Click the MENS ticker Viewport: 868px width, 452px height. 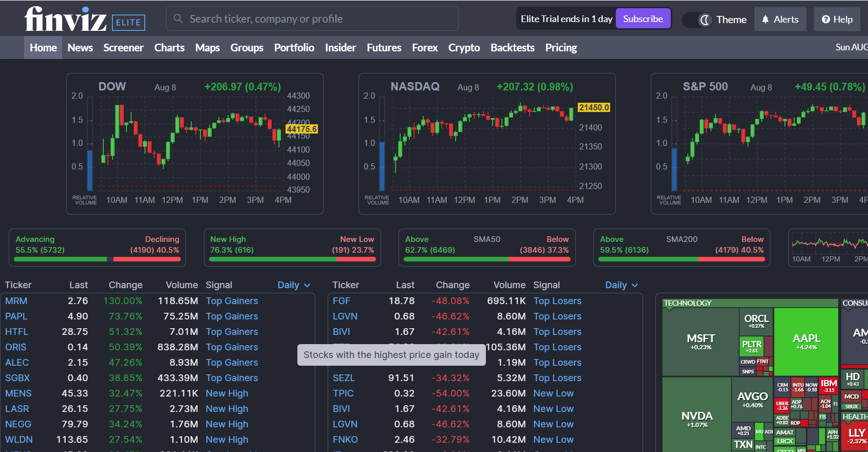point(18,393)
